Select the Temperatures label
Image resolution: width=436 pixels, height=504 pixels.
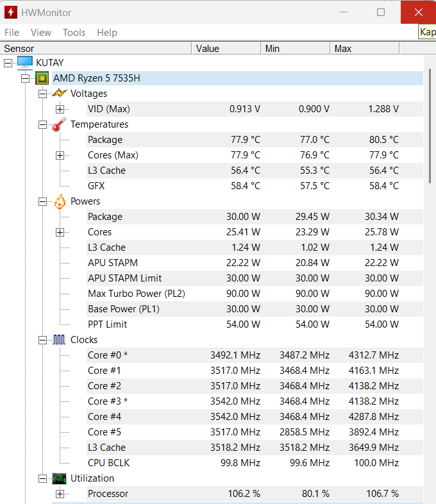coord(99,124)
